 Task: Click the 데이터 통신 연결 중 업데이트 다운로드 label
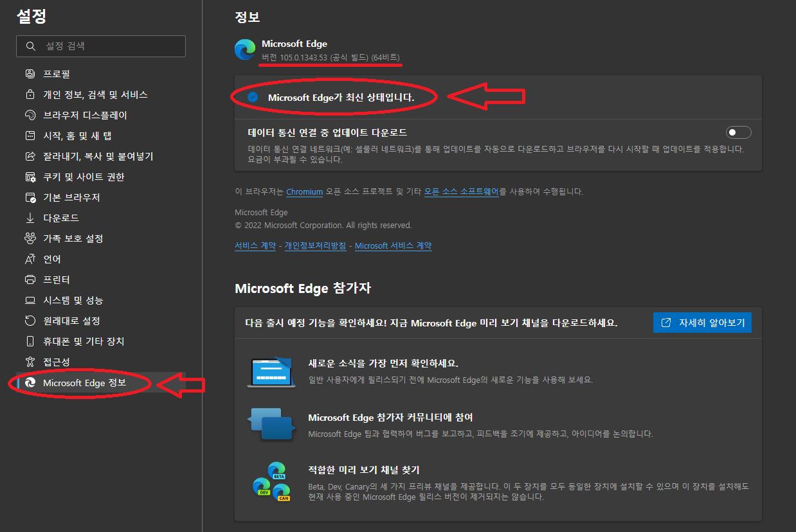click(x=327, y=132)
